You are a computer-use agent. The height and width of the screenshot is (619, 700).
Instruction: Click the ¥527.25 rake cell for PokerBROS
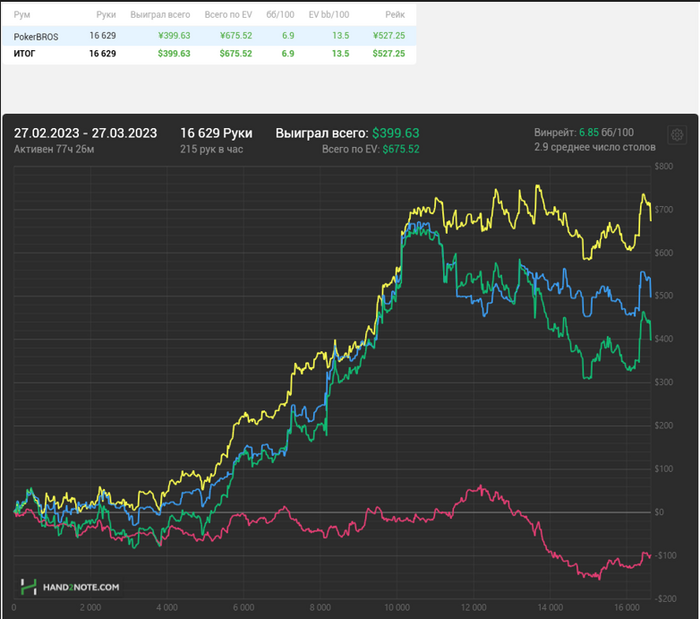point(389,36)
